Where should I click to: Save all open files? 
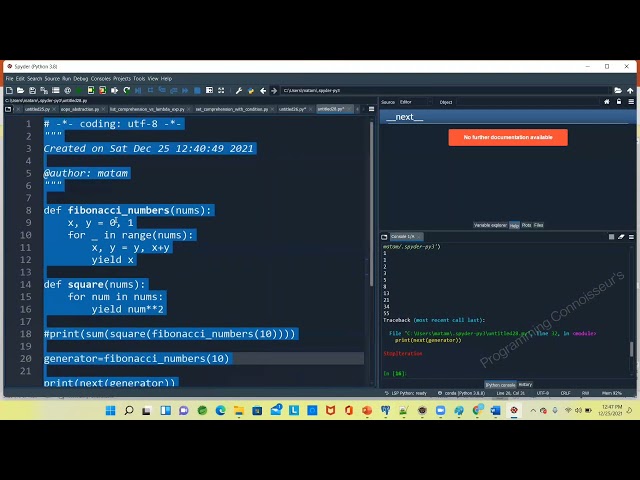(x=44, y=90)
